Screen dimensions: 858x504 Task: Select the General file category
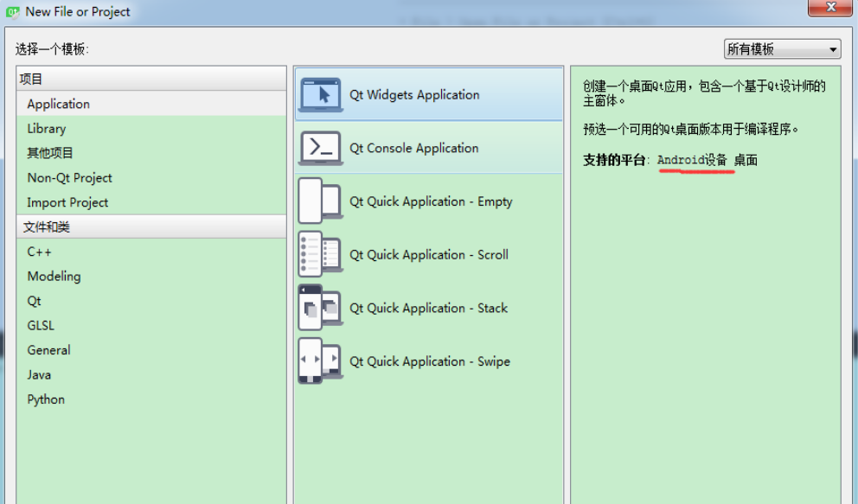coord(151,350)
